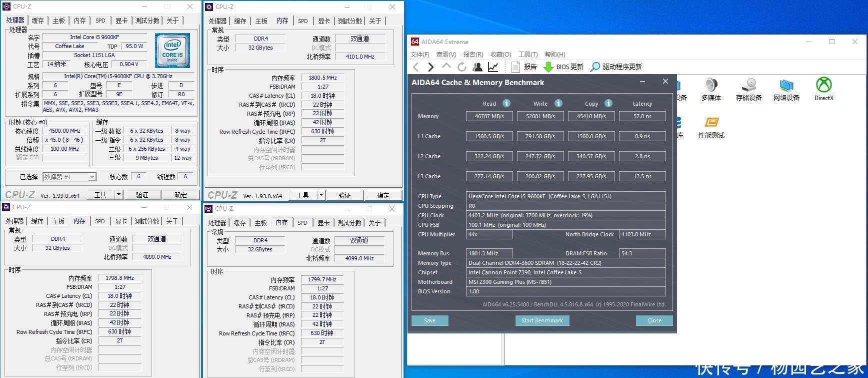
Task: Open the 性能测试 benchmark icon
Action: click(711, 127)
